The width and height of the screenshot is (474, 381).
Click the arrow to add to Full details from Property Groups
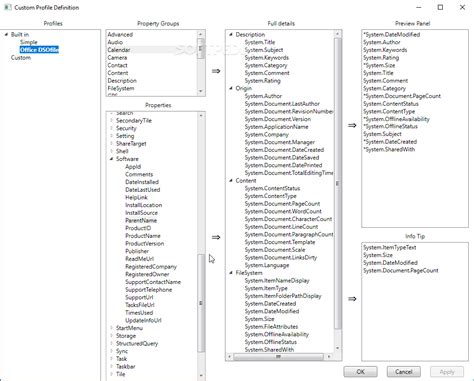(x=216, y=71)
